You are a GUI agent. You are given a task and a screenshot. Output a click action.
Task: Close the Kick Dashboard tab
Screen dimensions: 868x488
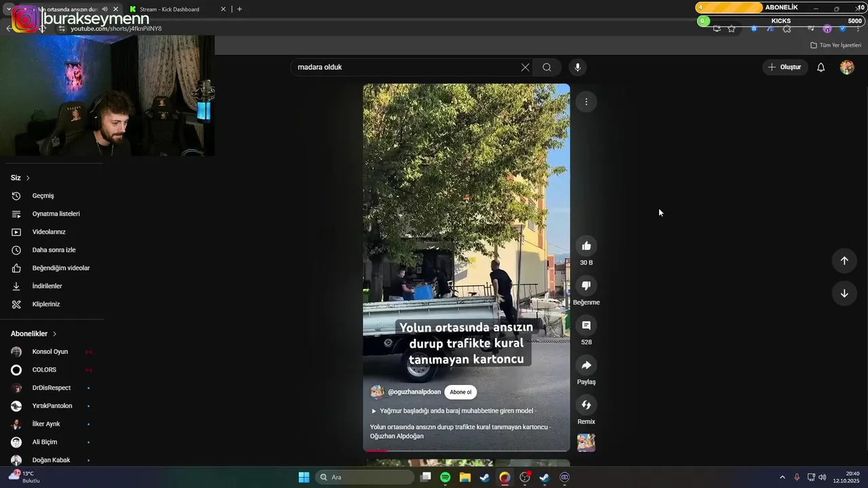pos(223,9)
